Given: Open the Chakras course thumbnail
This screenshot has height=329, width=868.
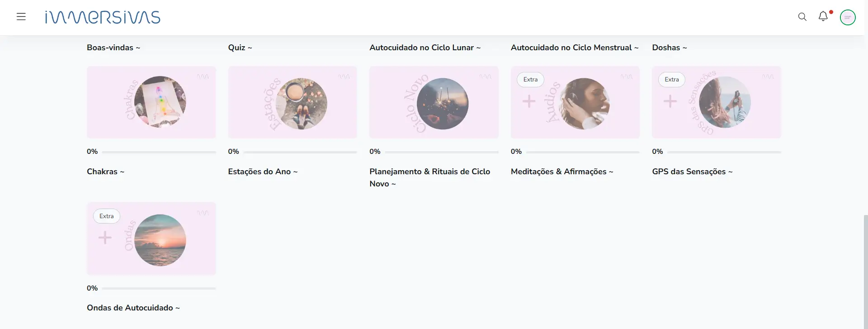Looking at the screenshot, I should click(x=151, y=102).
